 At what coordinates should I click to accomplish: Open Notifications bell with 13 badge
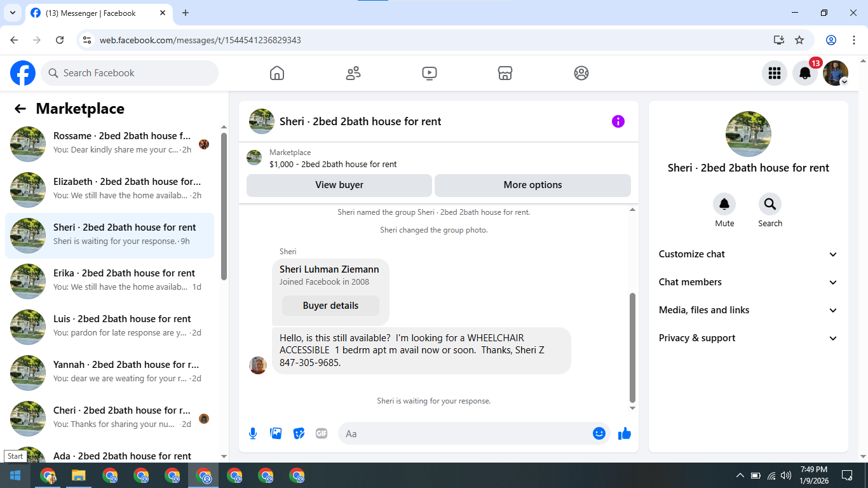pyautogui.click(x=805, y=73)
